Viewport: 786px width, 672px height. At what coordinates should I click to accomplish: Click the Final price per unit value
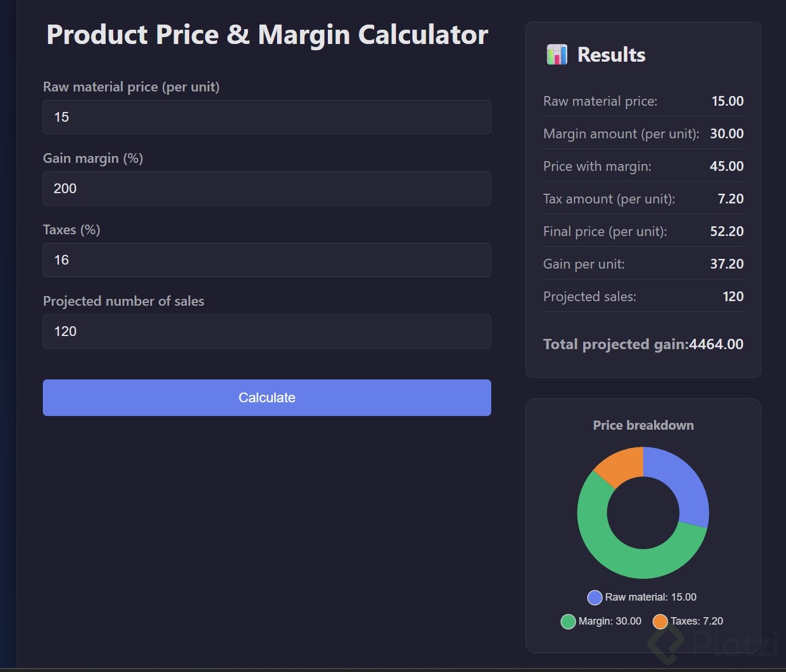tap(727, 231)
